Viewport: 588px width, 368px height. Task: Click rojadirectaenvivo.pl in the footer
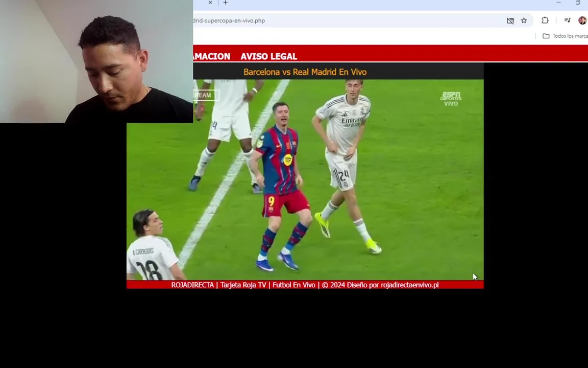point(409,285)
